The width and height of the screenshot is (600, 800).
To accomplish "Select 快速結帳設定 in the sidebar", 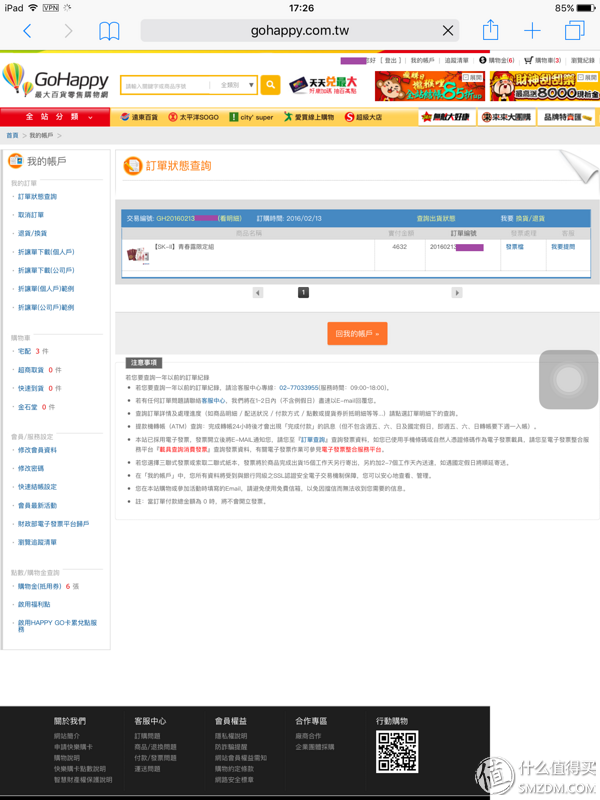I will 37,487.
